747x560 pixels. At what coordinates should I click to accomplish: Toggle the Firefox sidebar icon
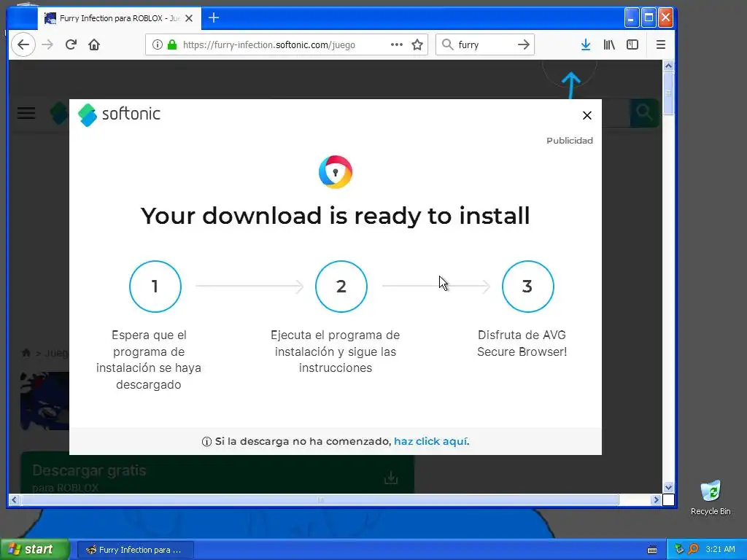tap(632, 44)
